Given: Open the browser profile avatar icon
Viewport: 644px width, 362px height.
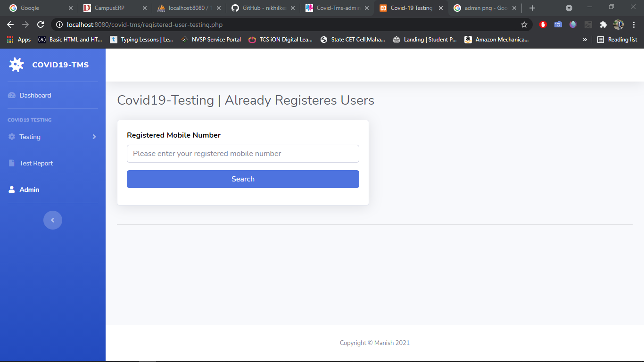Looking at the screenshot, I should coord(618,24).
